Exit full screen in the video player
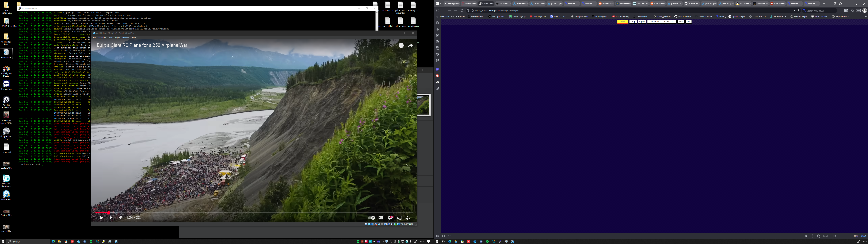The height and width of the screenshot is (244, 868). coord(408,218)
